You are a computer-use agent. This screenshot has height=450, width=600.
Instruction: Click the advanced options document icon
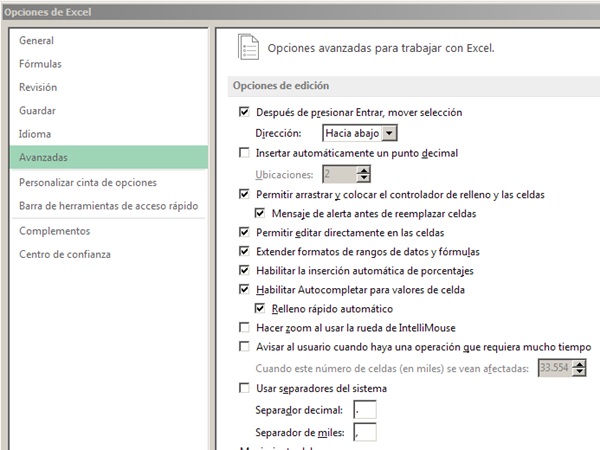[x=248, y=47]
